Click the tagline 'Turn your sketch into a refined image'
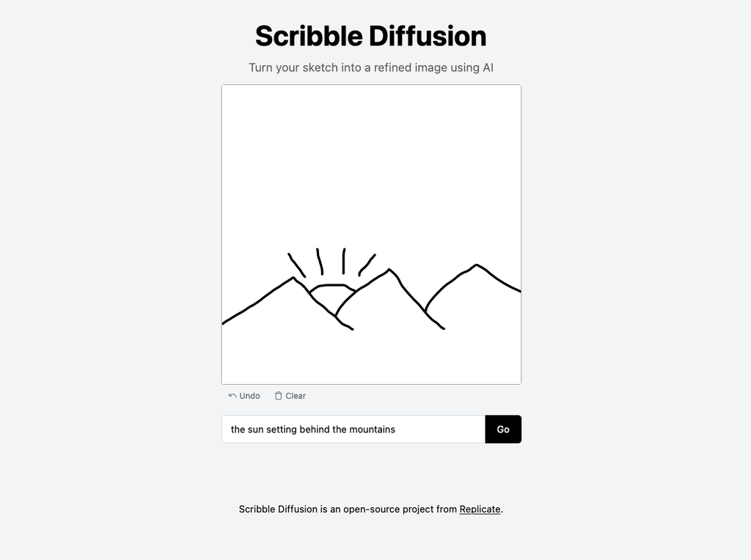Viewport: 751px width, 560px height. coord(372,67)
